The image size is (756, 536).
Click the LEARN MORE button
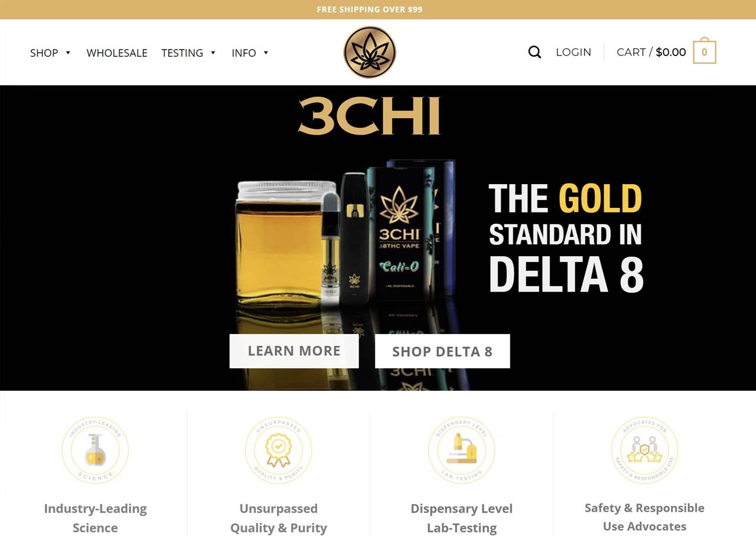pos(294,351)
